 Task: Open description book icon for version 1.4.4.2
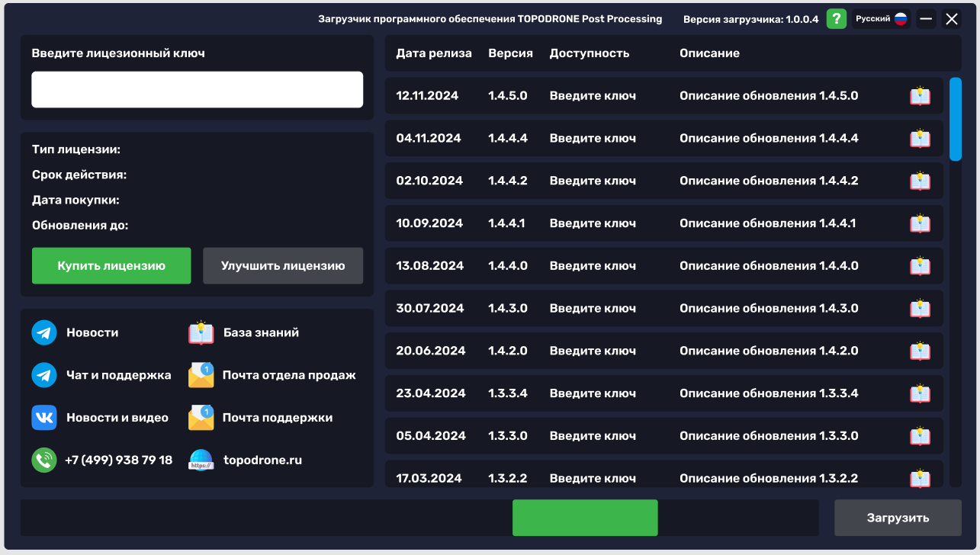pos(920,181)
